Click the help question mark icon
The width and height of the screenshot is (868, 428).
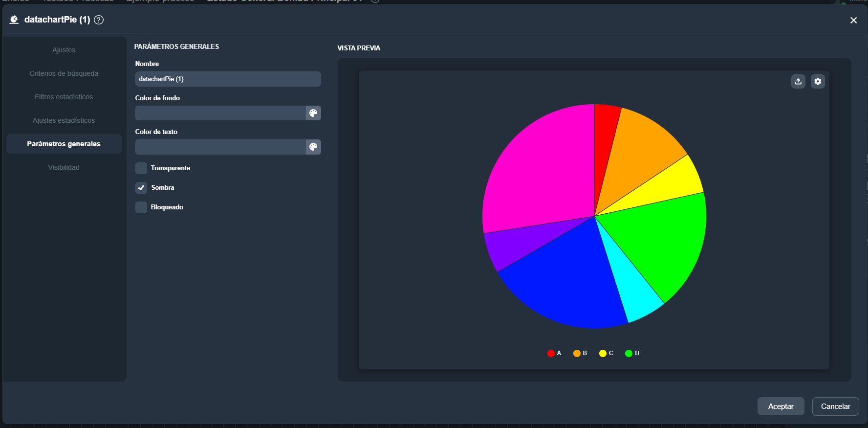99,20
